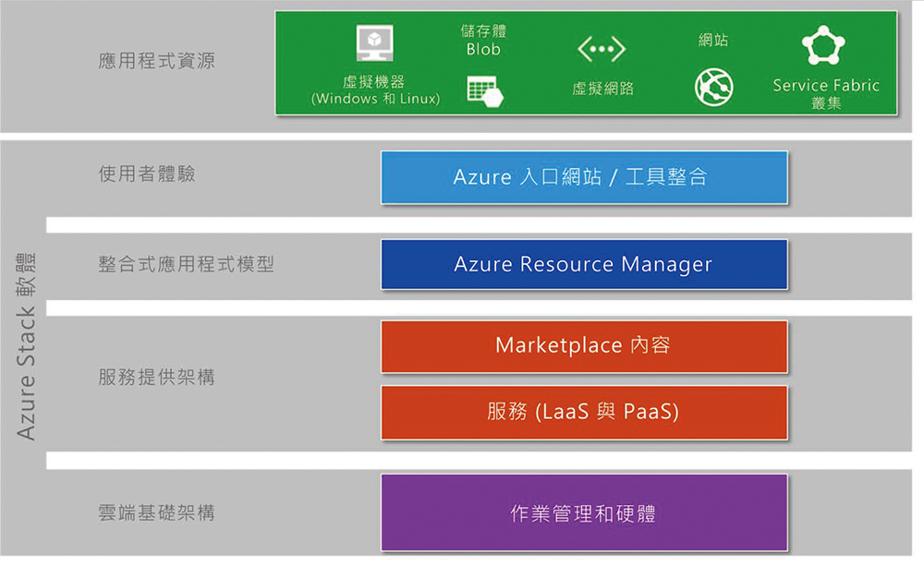
Task: Click the Service Fabric 叢集 label
Action: point(826,93)
